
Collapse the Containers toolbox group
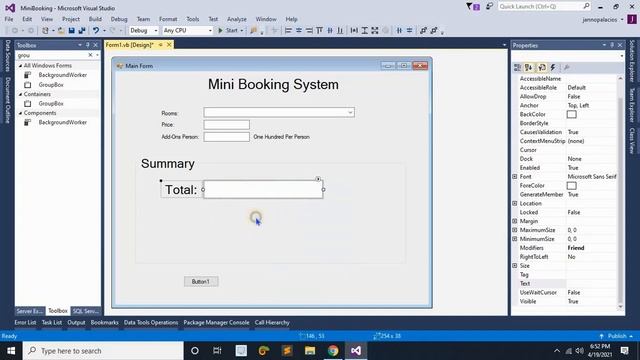click(x=20, y=94)
